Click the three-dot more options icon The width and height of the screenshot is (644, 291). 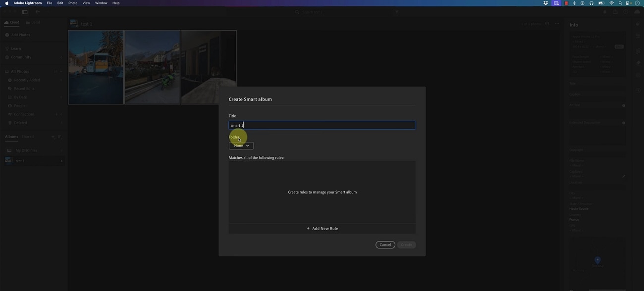click(x=557, y=24)
